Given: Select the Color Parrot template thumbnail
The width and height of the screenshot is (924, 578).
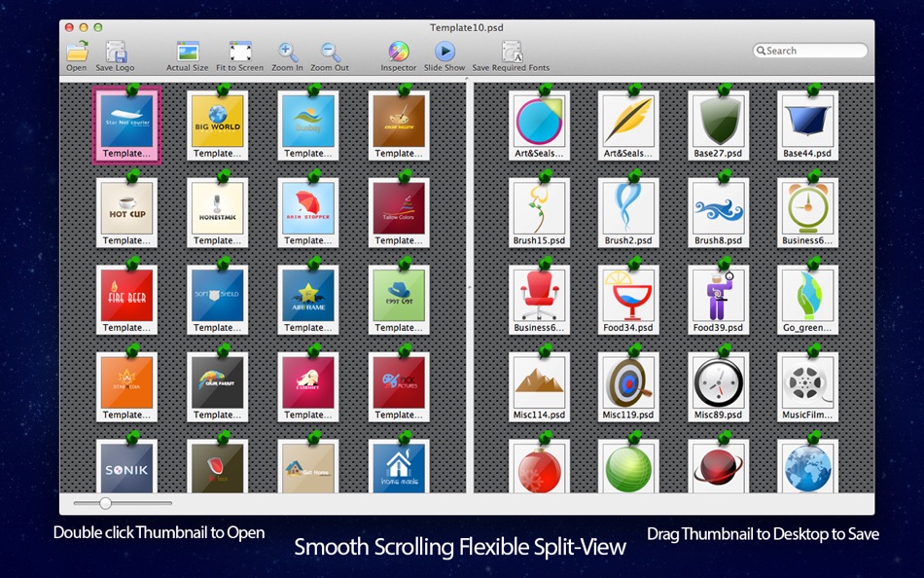Looking at the screenshot, I should (218, 386).
